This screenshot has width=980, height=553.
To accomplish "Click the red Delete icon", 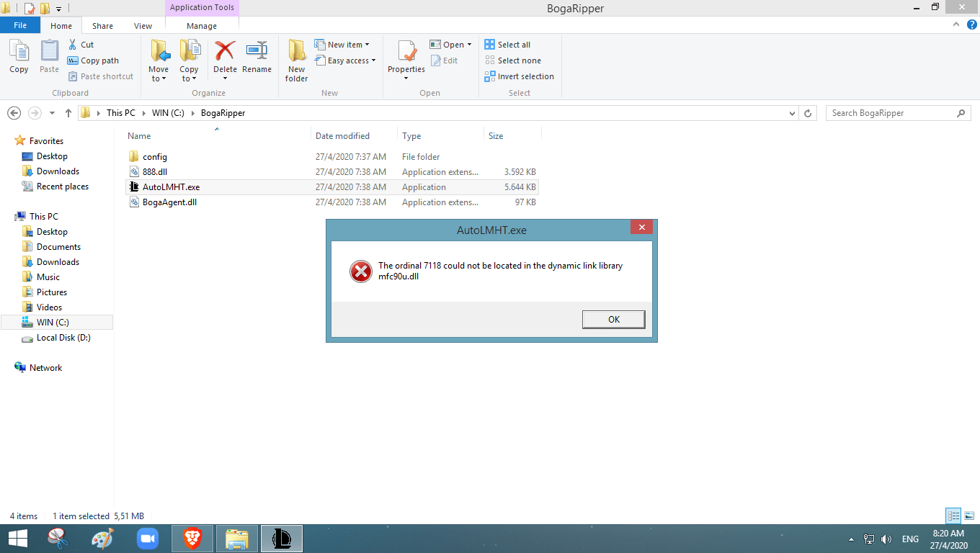I will point(225,52).
